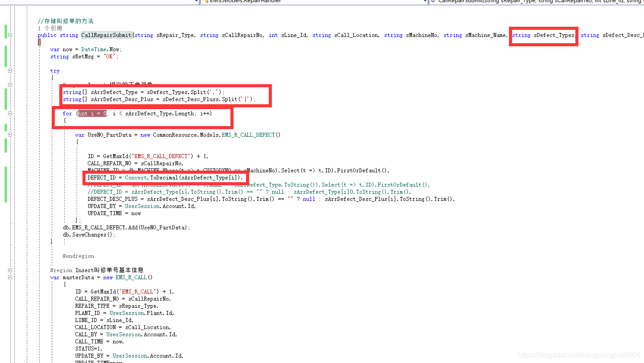Click the 'string sRetMsg = "OK";' line
Image resolution: width=644 pixels, height=363 pixels.
(84, 57)
